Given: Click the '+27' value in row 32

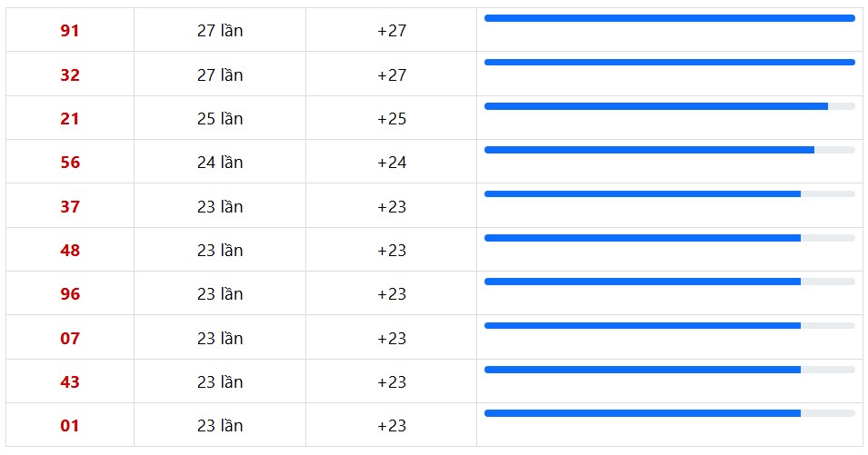Looking at the screenshot, I should (x=392, y=74).
